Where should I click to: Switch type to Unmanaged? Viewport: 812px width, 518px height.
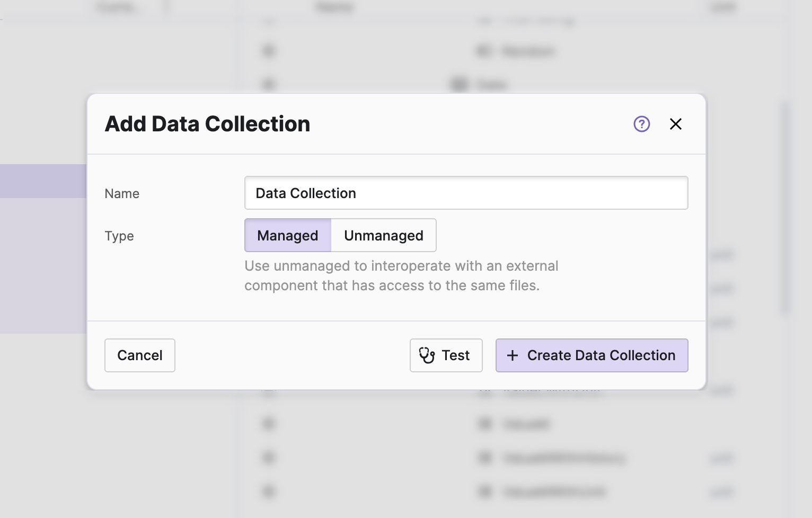(x=383, y=235)
